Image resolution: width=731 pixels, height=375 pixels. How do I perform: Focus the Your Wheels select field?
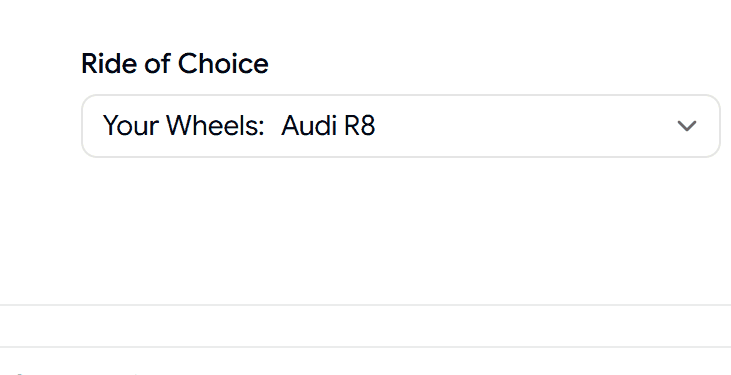click(401, 126)
